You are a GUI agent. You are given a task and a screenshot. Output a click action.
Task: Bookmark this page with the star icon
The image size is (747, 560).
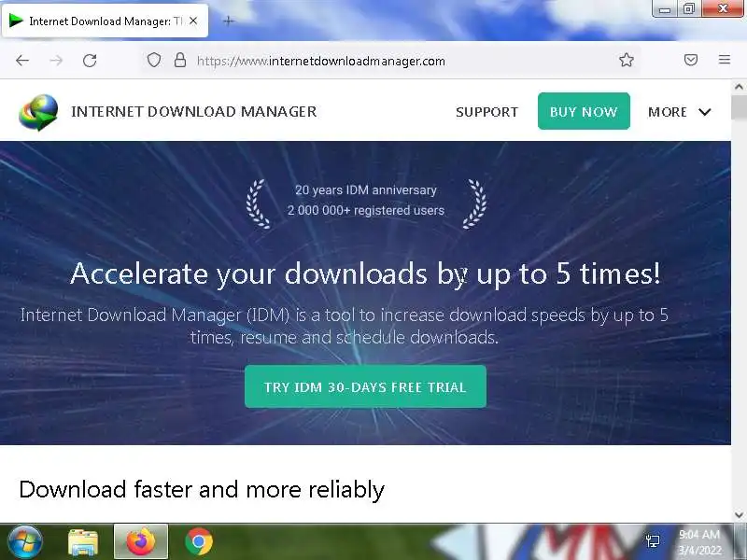tap(627, 60)
